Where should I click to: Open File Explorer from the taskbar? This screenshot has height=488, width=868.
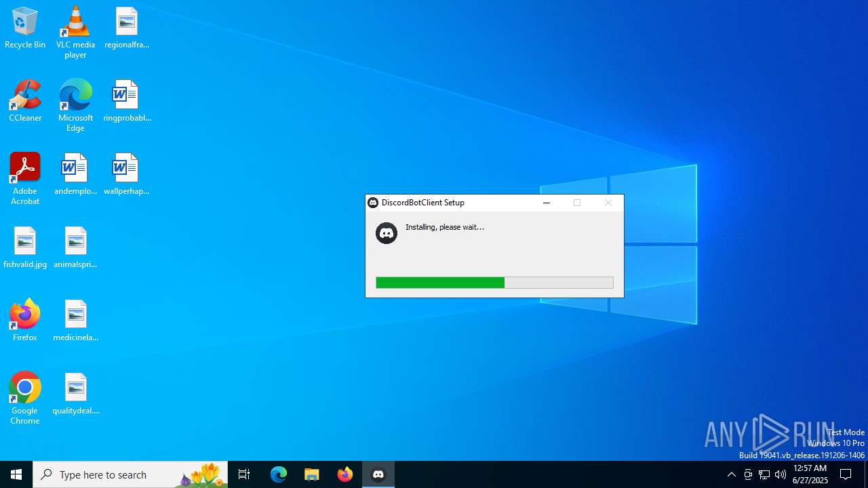[x=312, y=474]
